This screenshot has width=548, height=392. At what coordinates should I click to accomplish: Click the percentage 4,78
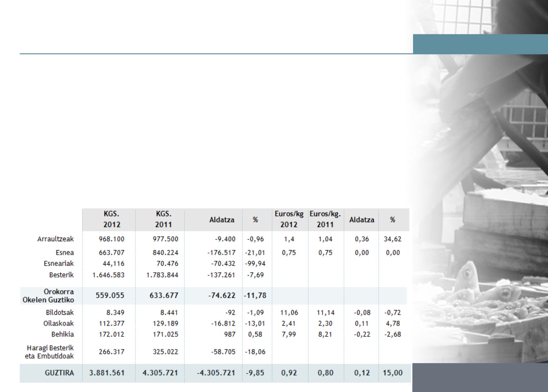click(392, 323)
